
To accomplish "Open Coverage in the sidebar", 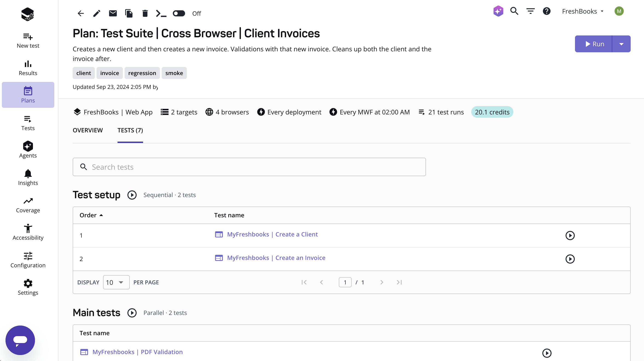I will pos(28,205).
